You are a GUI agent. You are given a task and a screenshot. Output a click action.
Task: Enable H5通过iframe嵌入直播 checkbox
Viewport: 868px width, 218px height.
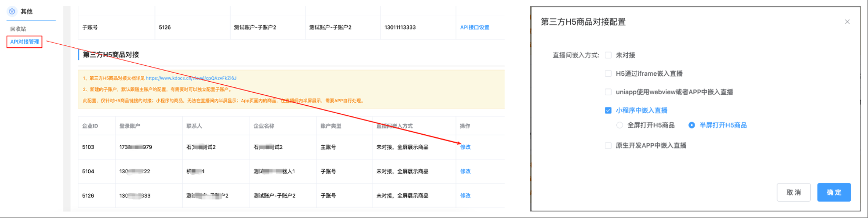click(608, 74)
